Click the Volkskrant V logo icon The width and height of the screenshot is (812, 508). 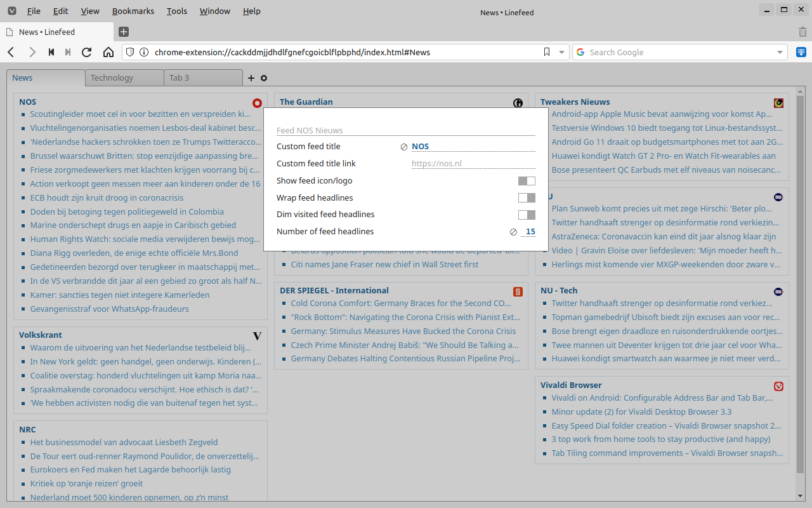tap(257, 336)
